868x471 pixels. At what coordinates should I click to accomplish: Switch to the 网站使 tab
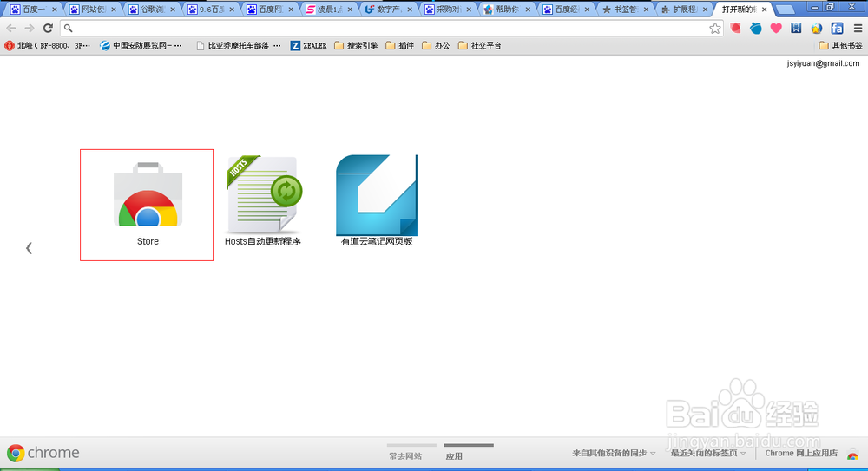click(93, 10)
